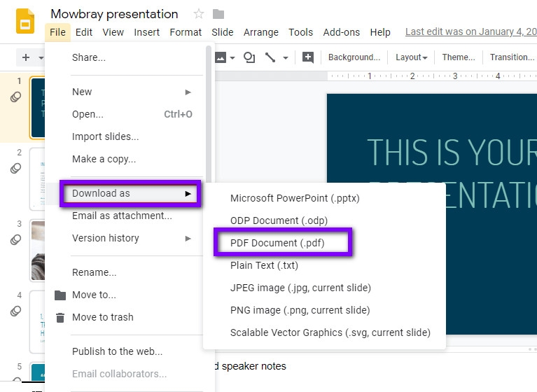Select the shape tool icon
This screenshot has height=392, width=537.
[x=249, y=57]
